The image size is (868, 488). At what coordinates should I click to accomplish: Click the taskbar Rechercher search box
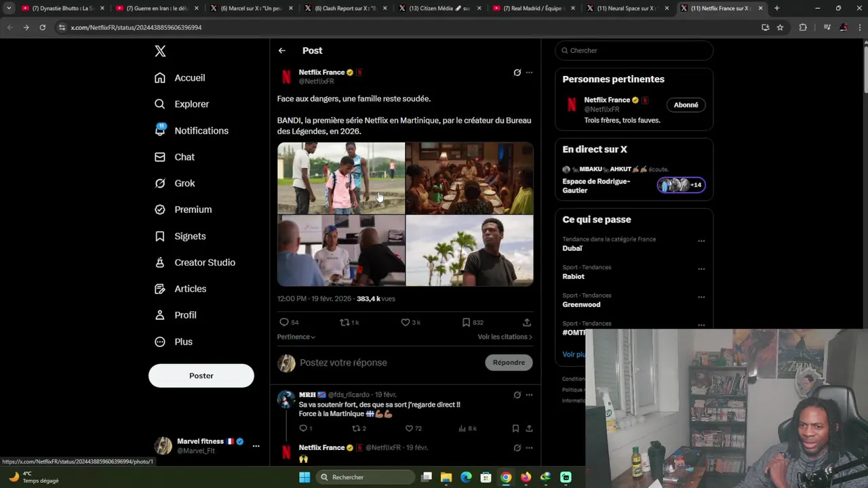[x=366, y=477]
